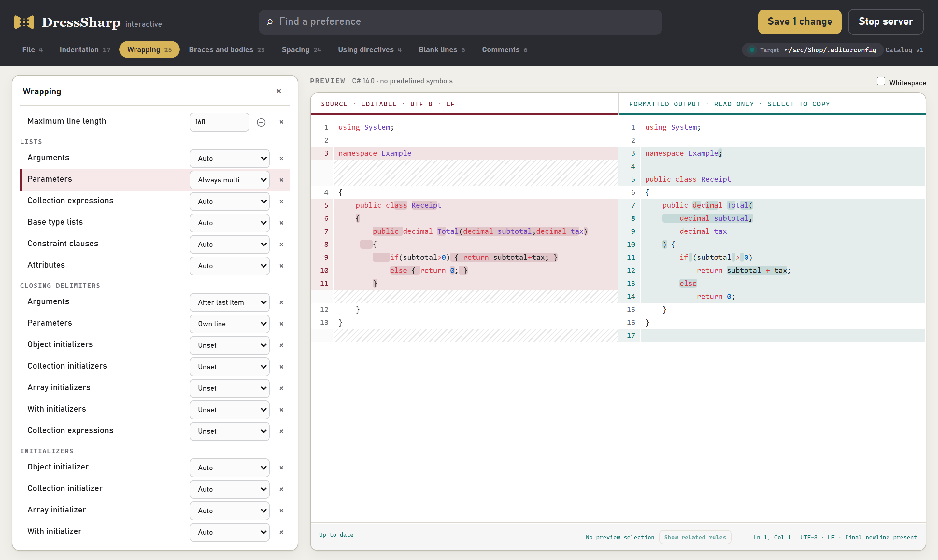Focus the Find a preference search field
The image size is (938, 560).
coord(460,22)
